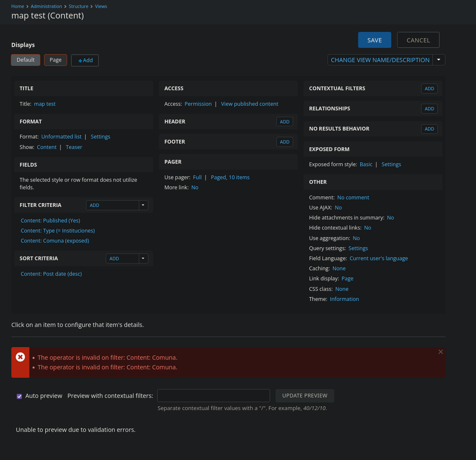Open the Paged, 10 items pager settings

[230, 178]
